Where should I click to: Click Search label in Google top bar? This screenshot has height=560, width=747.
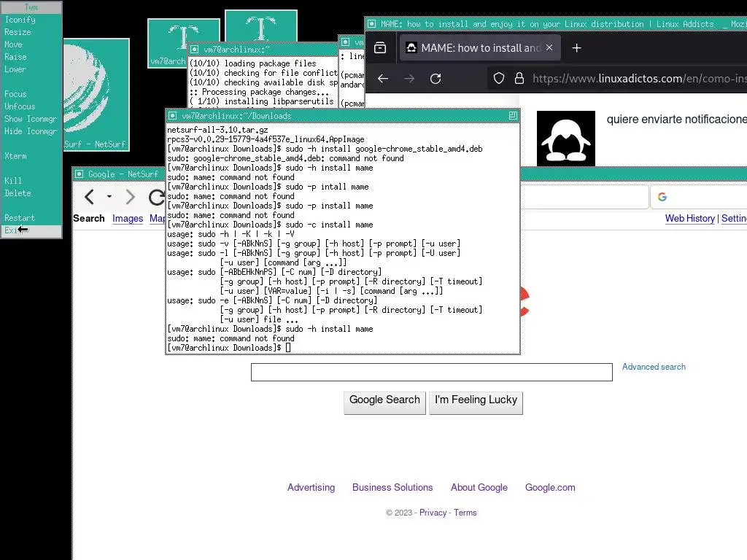point(88,218)
